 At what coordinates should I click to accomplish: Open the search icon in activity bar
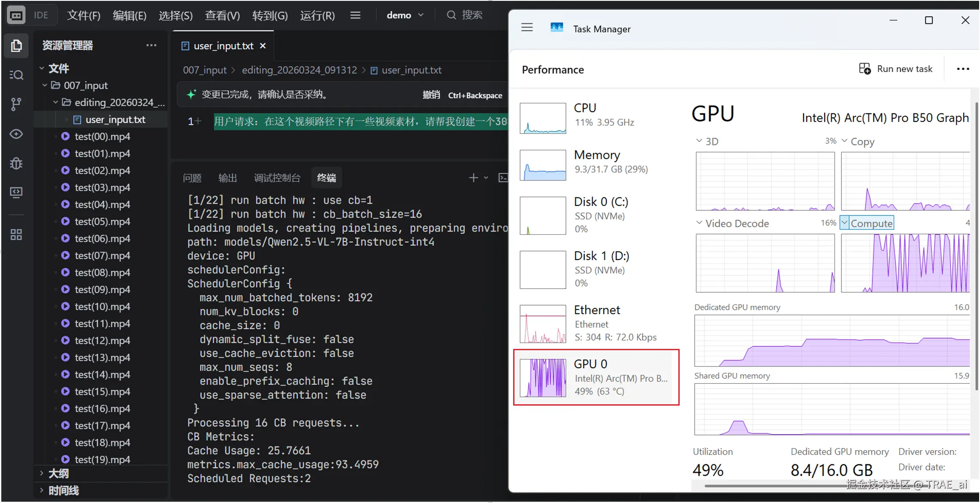[16, 75]
